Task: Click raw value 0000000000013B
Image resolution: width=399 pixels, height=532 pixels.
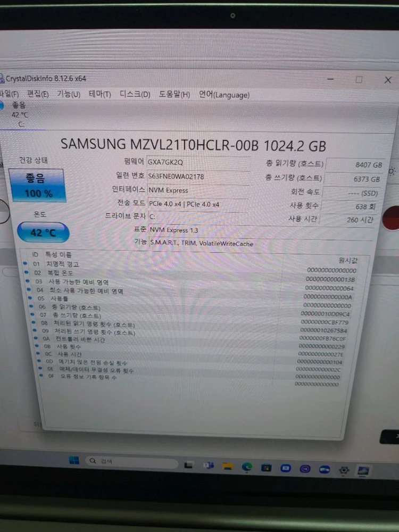Action: [330, 279]
